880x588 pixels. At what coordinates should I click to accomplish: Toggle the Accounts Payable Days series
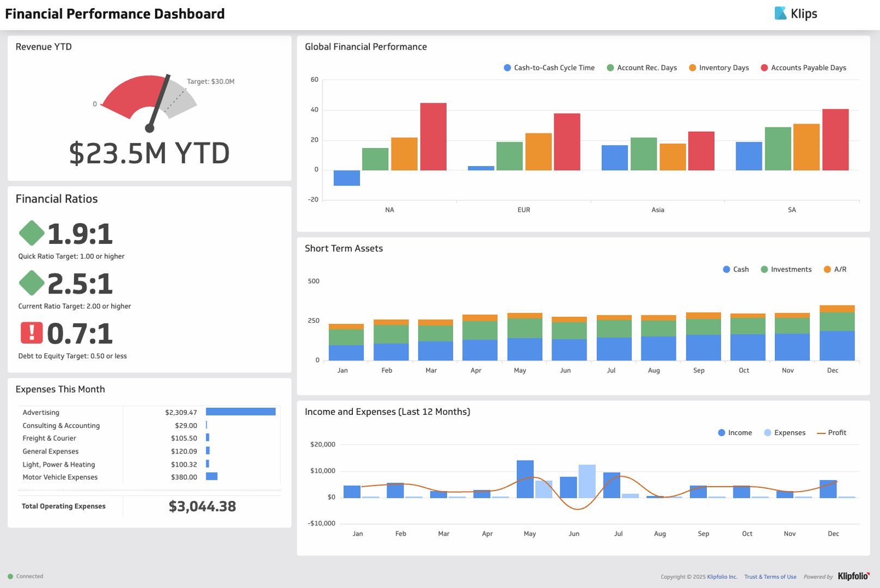click(763, 68)
